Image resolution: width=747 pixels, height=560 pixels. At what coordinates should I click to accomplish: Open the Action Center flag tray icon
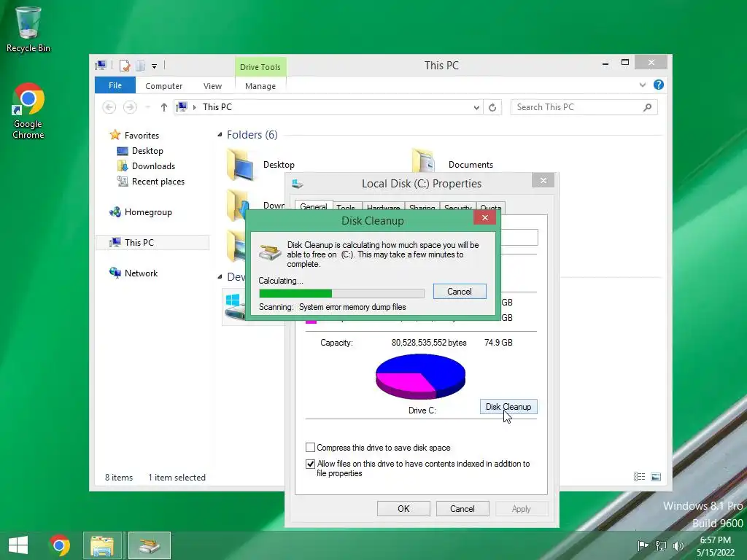(x=643, y=545)
